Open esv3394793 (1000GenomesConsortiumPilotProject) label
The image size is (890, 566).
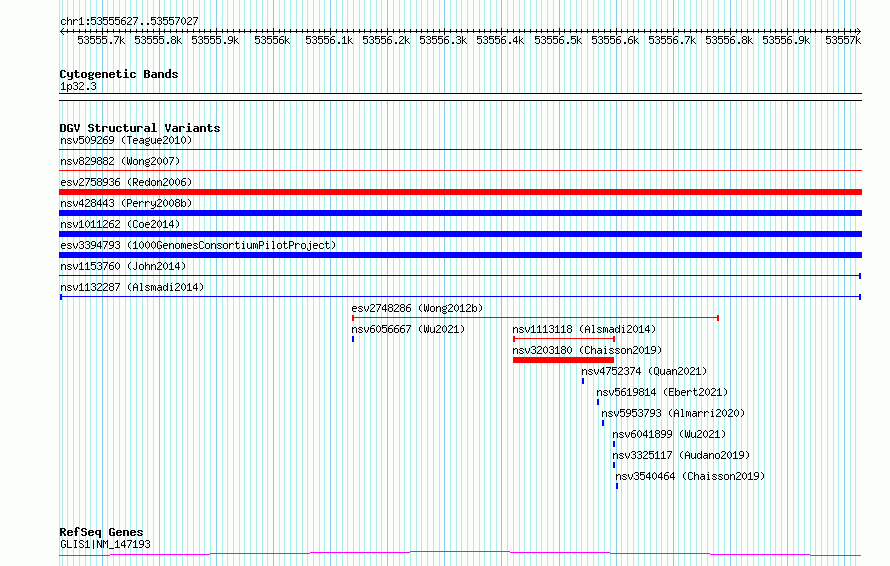(198, 245)
